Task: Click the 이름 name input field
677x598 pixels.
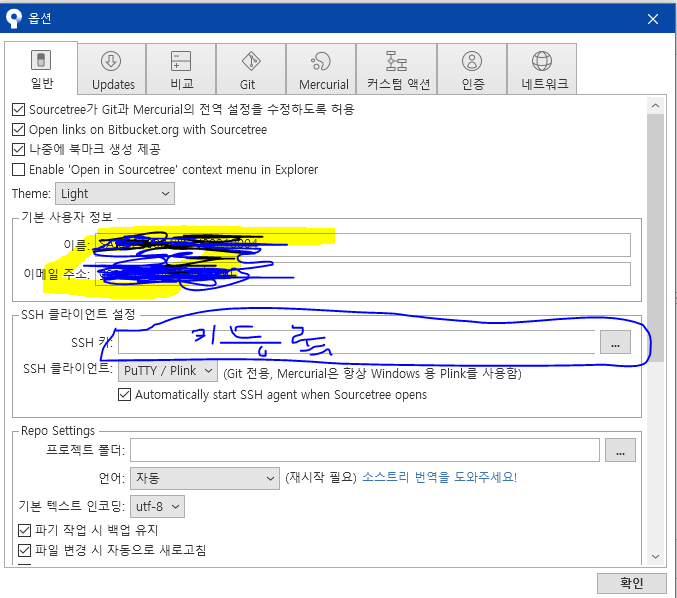Action: point(363,245)
